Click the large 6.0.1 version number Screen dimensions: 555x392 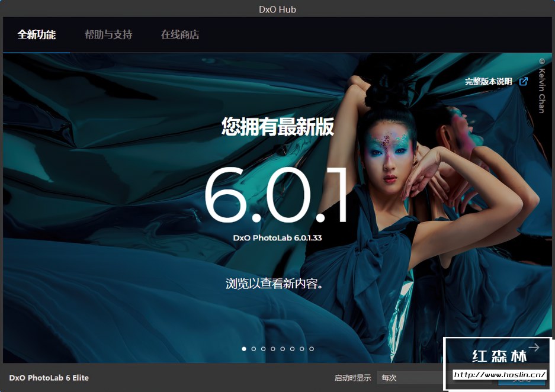click(276, 195)
